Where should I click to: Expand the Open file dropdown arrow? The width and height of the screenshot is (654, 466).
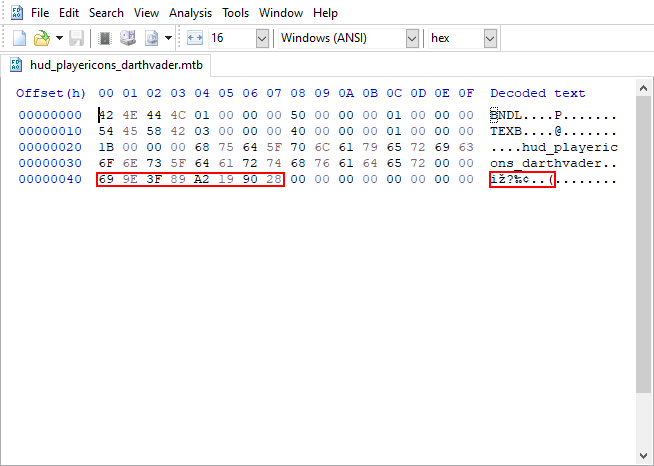(x=59, y=38)
